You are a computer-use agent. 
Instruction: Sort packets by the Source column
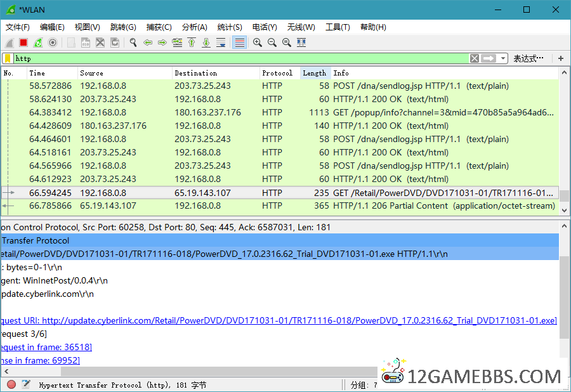124,73
